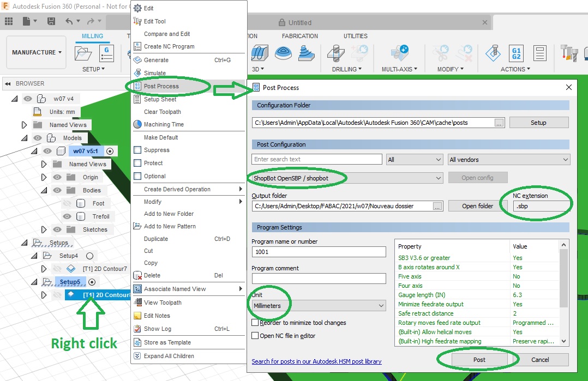Image resolution: width=588 pixels, height=381 pixels.
Task: Click the Open folder button
Action: point(477,206)
